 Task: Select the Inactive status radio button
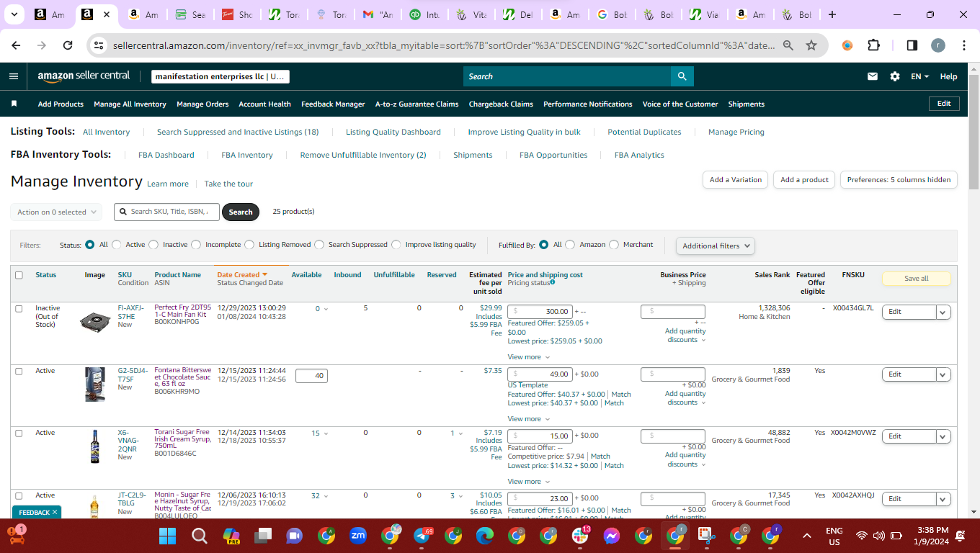point(153,245)
